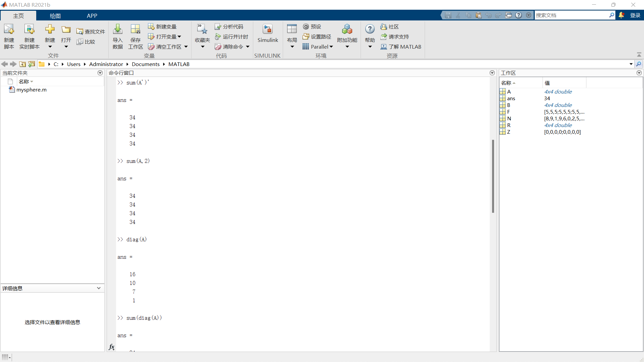
Task: Switch to the Home (主页) tab
Action: [x=18, y=16]
